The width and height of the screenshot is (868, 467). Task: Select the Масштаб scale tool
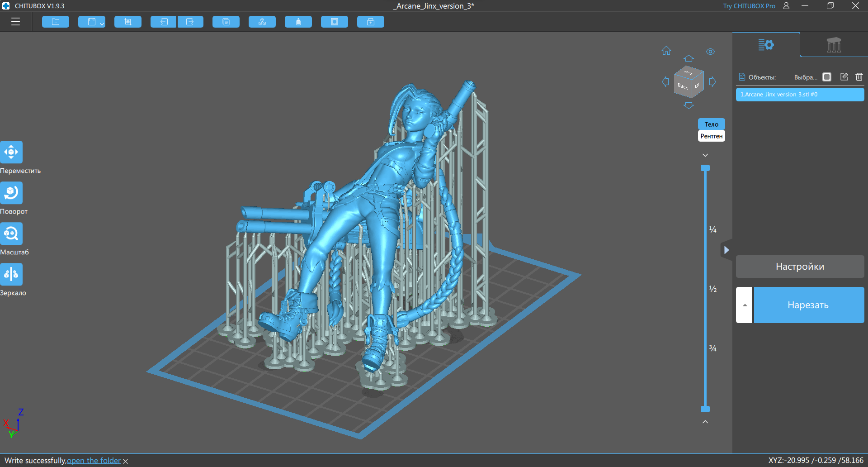point(11,233)
